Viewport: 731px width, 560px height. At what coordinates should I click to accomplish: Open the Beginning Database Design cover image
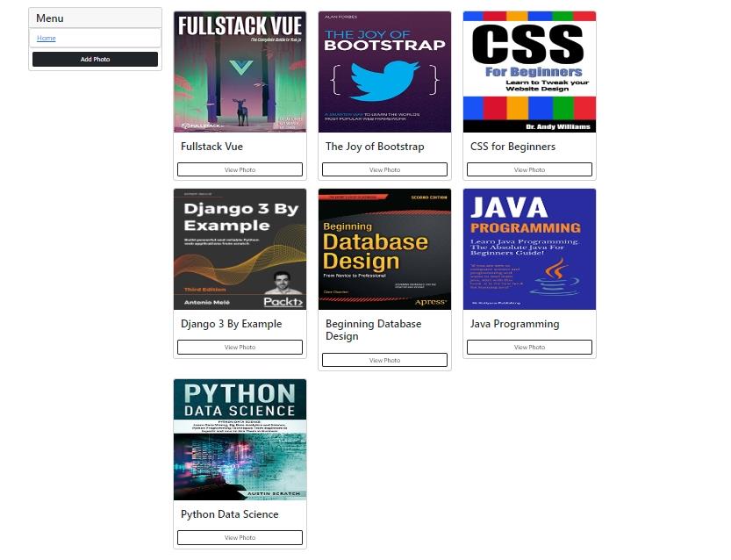(x=384, y=249)
